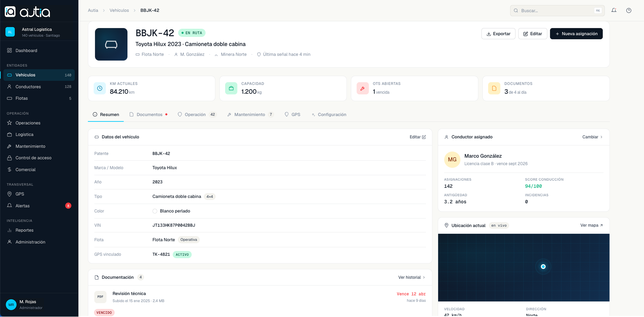Click the vehicle avatar thumbnail BBJK-42
The height and width of the screenshot is (317, 644).
(111, 44)
